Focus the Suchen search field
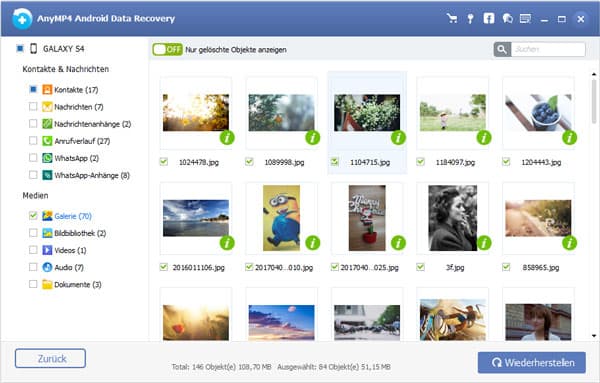 pyautogui.click(x=548, y=49)
